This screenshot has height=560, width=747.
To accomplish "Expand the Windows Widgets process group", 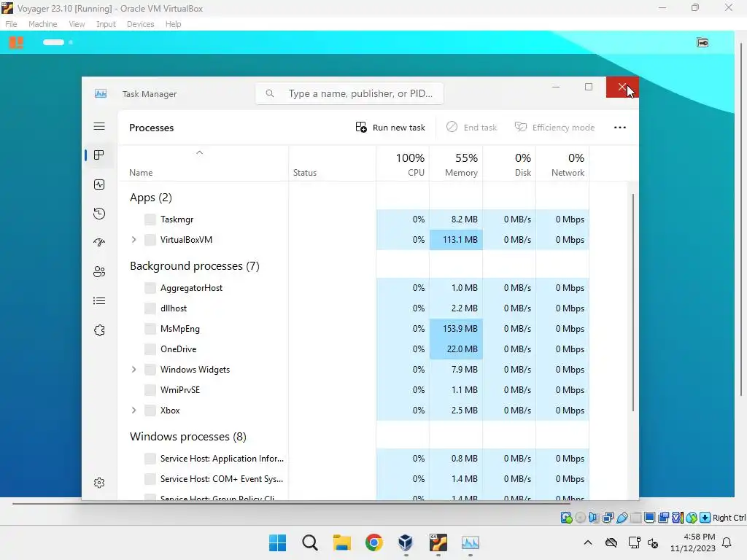I will [x=134, y=370].
